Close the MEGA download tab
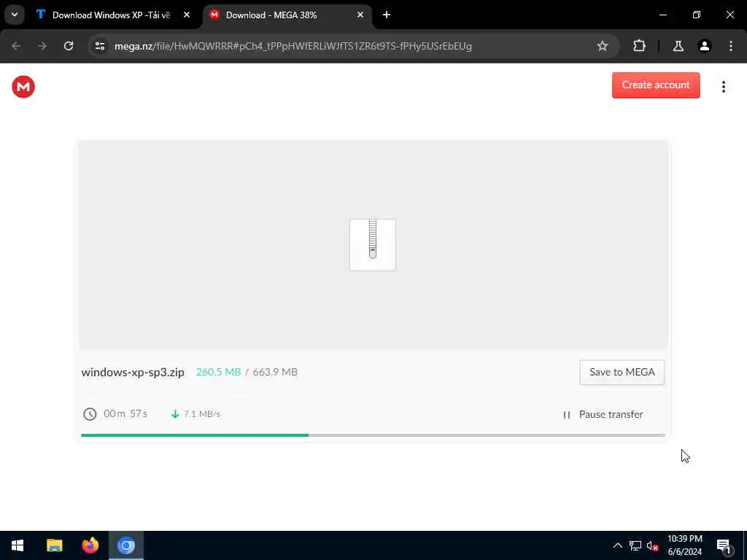Screen dimensions: 747x560 360,15
